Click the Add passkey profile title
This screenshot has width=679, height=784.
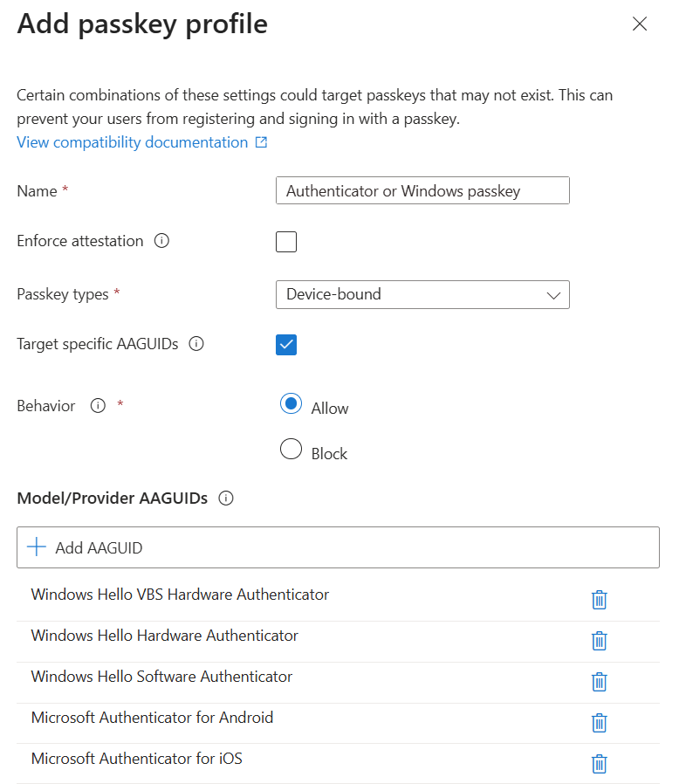[142, 24]
